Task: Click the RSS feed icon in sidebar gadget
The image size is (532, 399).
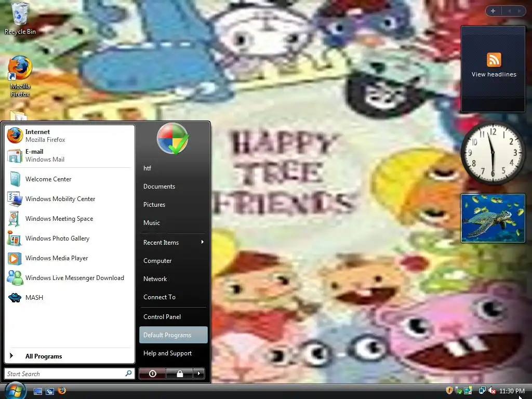Action: (x=494, y=60)
